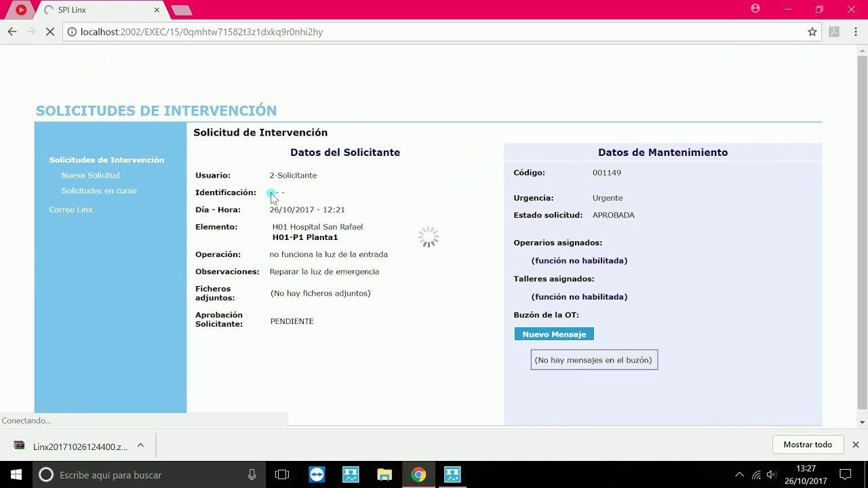Click the empty mailbox message box
868x488 pixels.
tap(594, 360)
